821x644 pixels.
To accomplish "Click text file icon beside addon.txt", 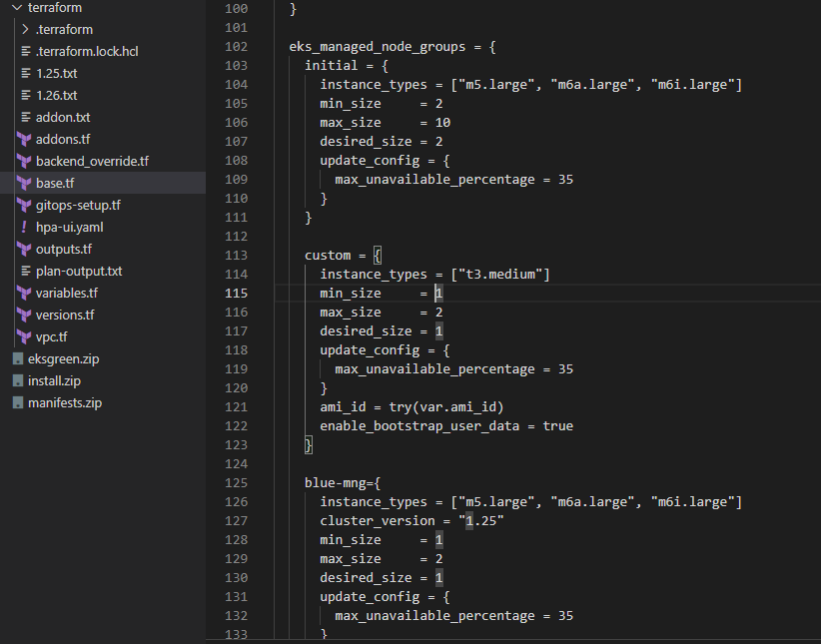I will coord(26,117).
